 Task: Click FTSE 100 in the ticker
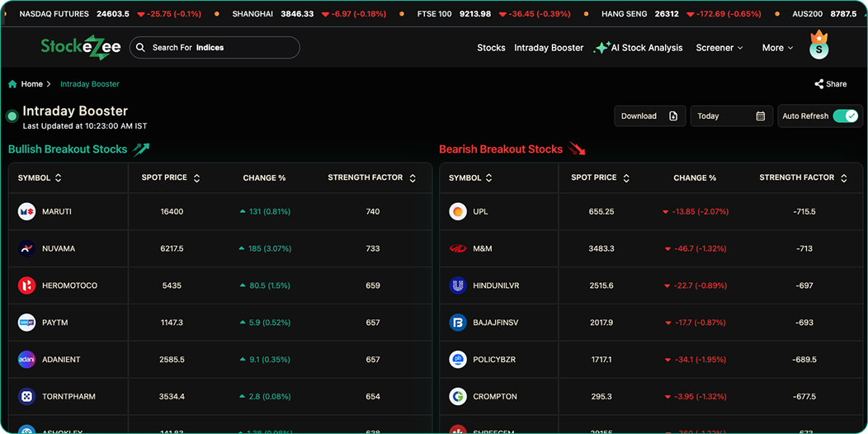[435, 14]
